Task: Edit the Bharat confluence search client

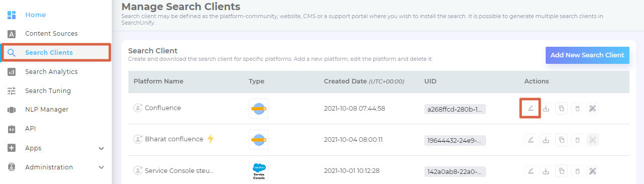Action: [x=530, y=139]
